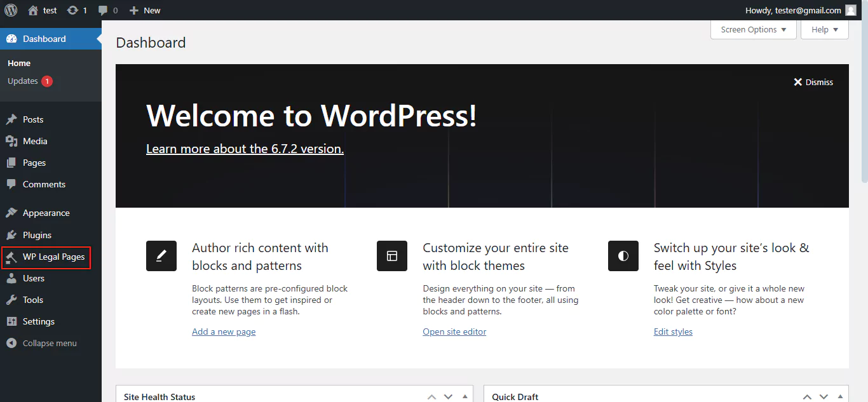Screen dimensions: 868x402
Task: Click the Add a new page link
Action: pyautogui.click(x=224, y=331)
